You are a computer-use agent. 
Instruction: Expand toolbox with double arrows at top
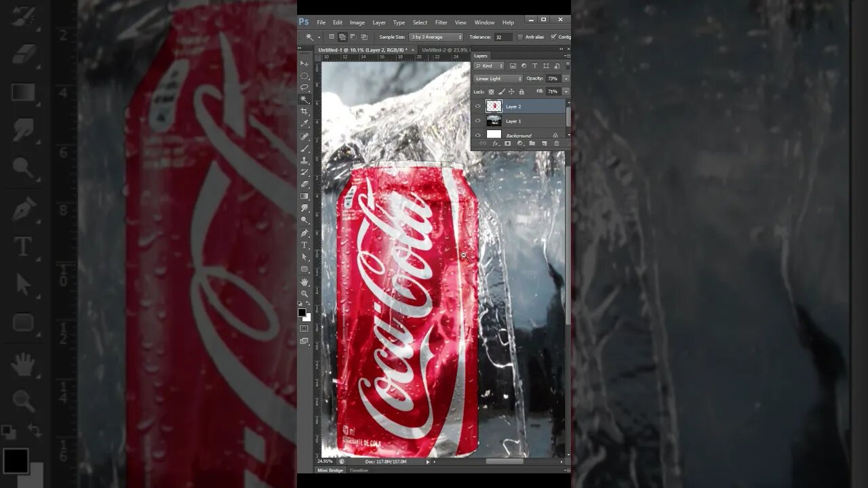[300, 48]
